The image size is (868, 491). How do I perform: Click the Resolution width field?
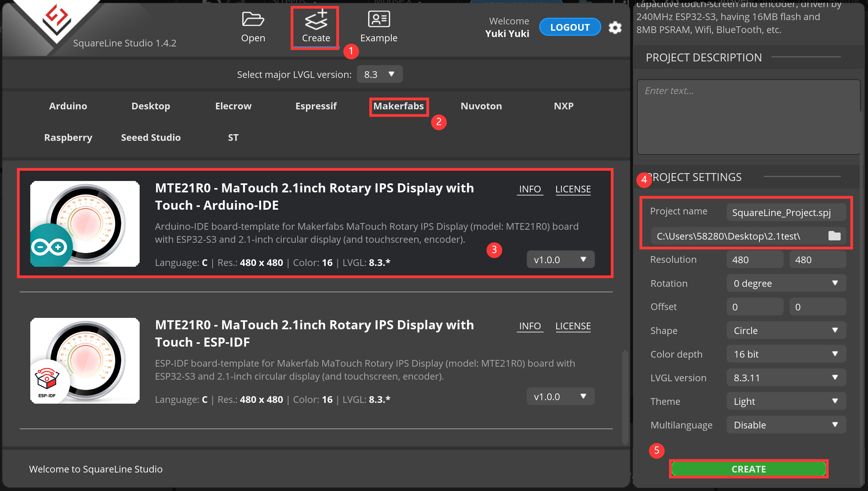[755, 260]
